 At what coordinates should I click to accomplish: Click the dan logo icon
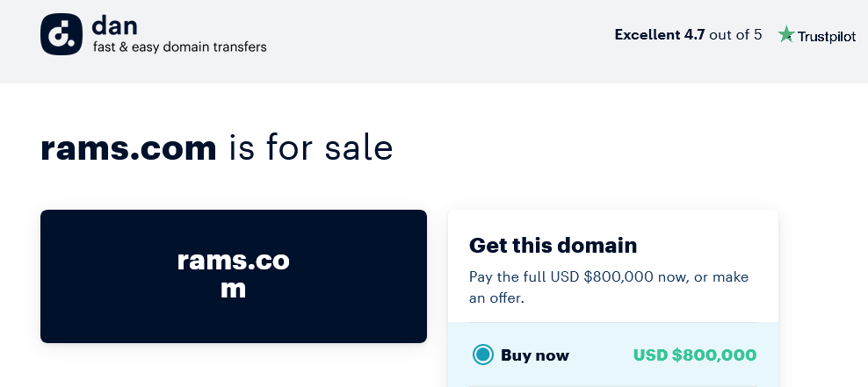tap(61, 34)
